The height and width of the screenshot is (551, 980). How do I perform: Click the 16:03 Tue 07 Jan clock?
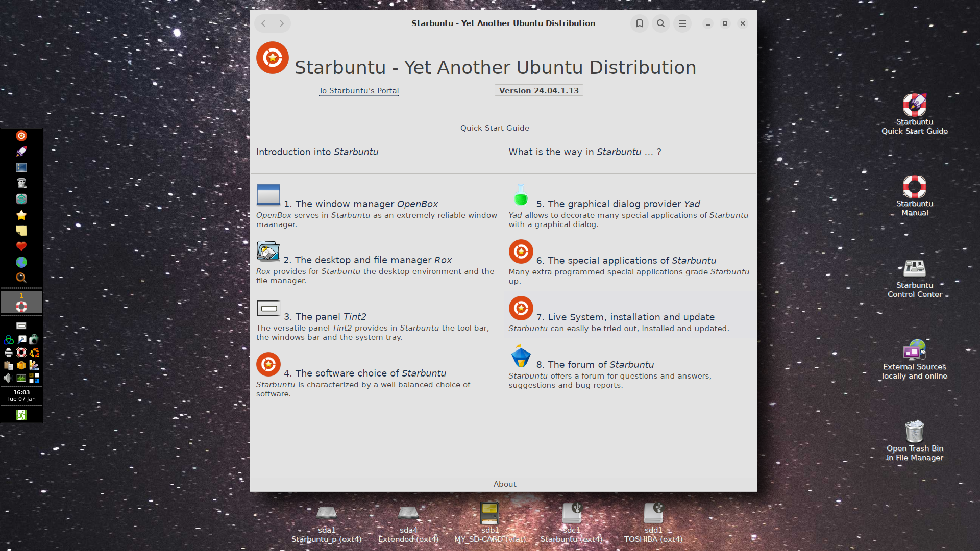click(x=21, y=396)
